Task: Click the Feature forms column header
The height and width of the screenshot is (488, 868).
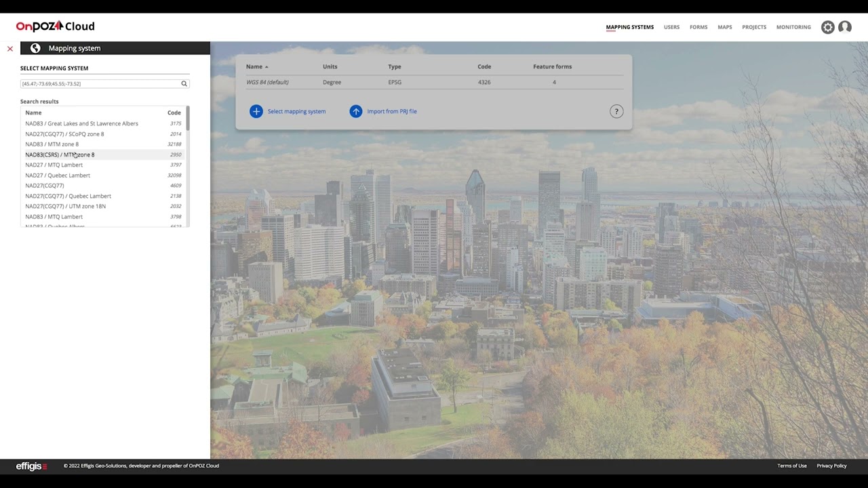Action: coord(553,66)
